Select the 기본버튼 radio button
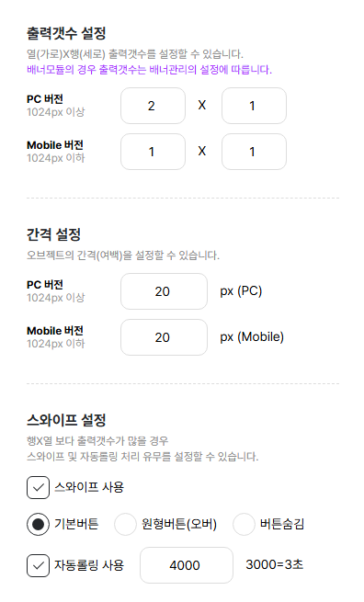 click(x=38, y=524)
